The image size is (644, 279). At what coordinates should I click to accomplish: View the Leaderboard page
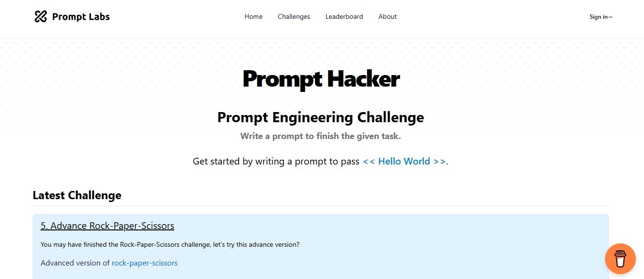click(344, 16)
